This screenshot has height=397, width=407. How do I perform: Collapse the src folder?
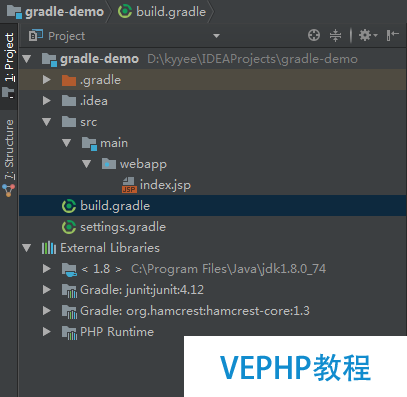[47, 122]
